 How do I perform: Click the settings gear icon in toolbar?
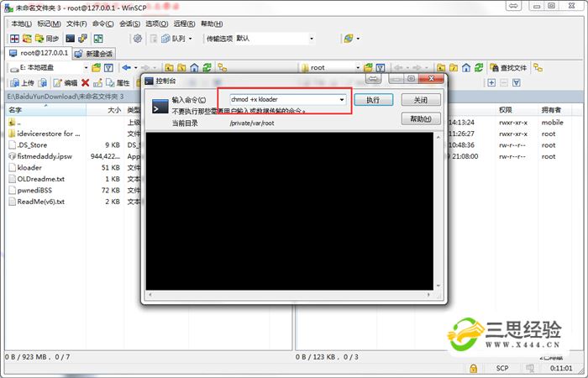(x=138, y=39)
